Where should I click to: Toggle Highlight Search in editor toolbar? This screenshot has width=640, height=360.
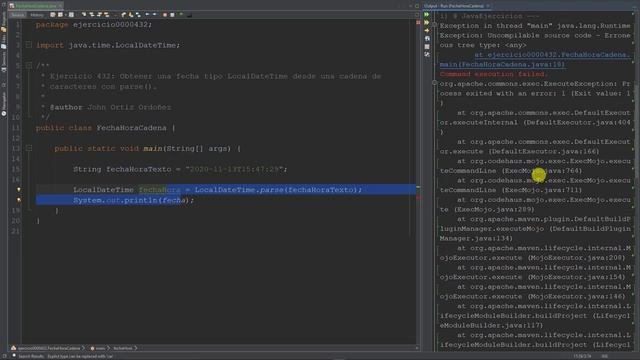(107, 15)
